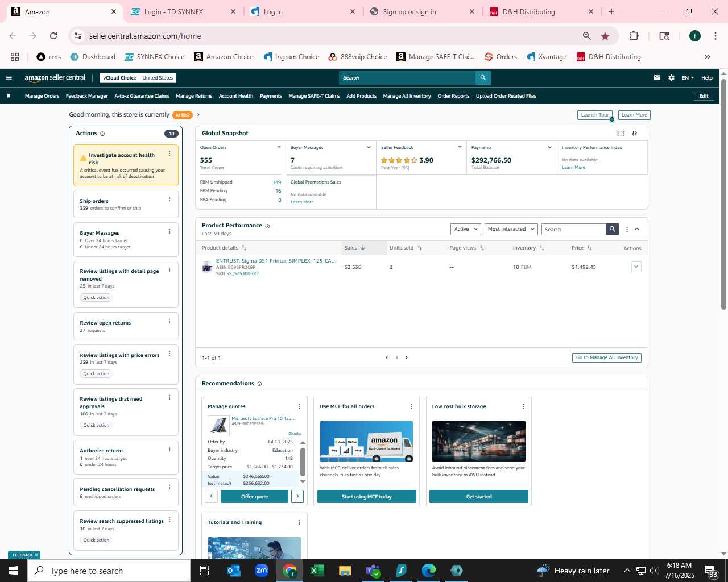Open the mail messages icon
This screenshot has height=582, width=728.
[x=657, y=78]
